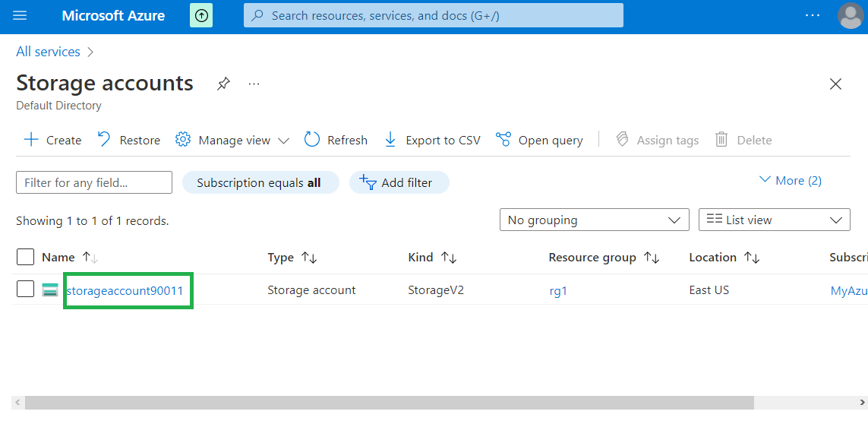Click the Name column header text

click(x=58, y=258)
